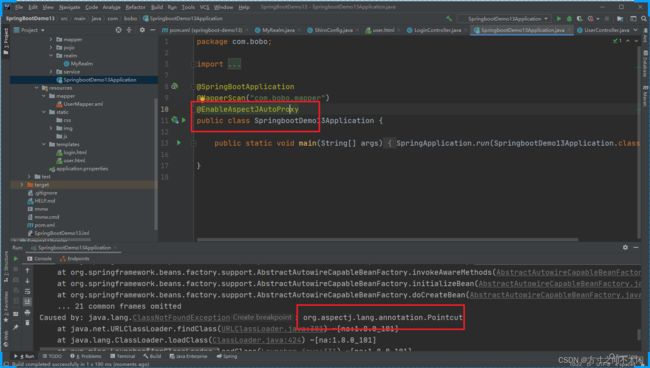Open Search Everywhere magnifier icon
The width and height of the screenshot is (650, 368).
tap(644, 19)
